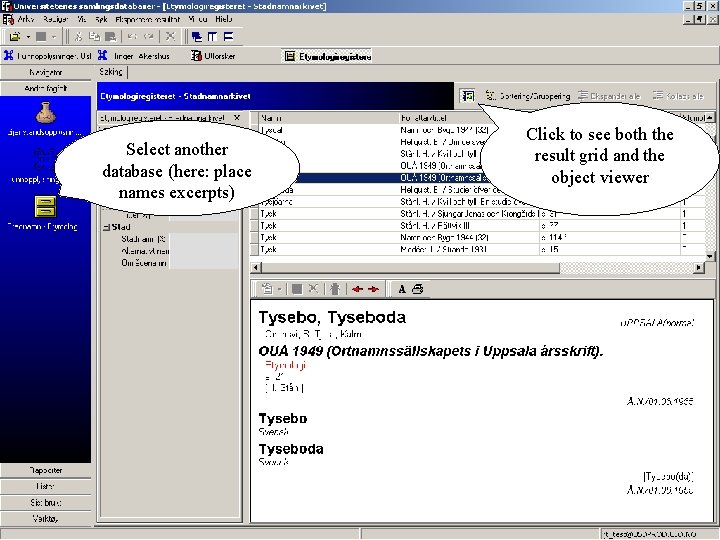Click the Kollaps alle button
The width and height of the screenshot is (720, 540).
point(678,96)
